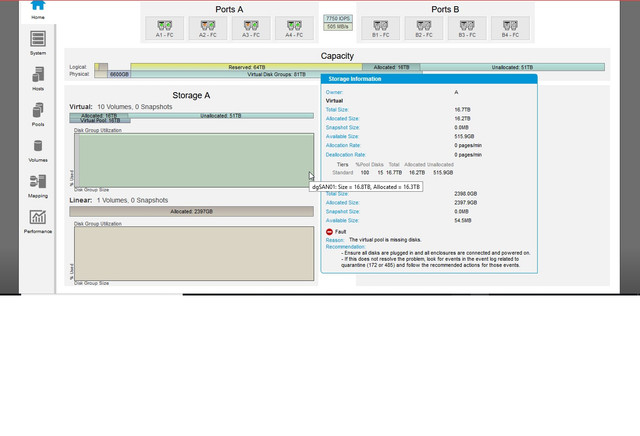The height and width of the screenshot is (436, 640).
Task: Click Linear 1 Volumes, 0 Snapshots text
Action: tap(119, 200)
